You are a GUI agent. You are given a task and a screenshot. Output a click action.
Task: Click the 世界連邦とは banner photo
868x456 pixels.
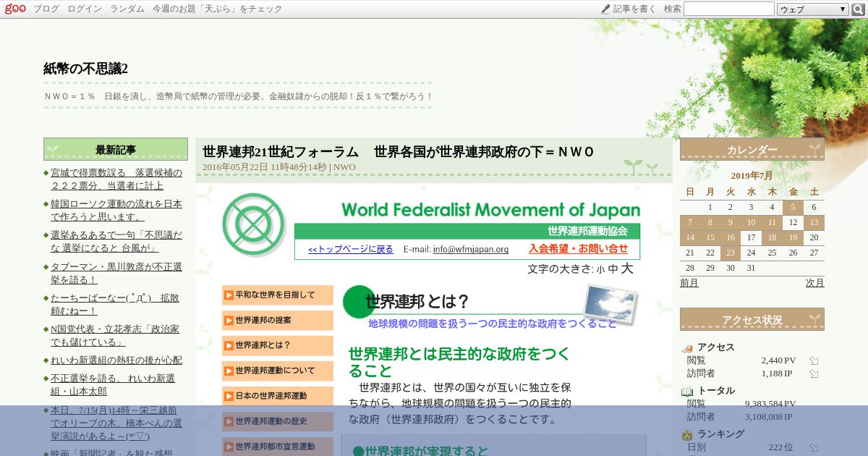[x=610, y=304]
